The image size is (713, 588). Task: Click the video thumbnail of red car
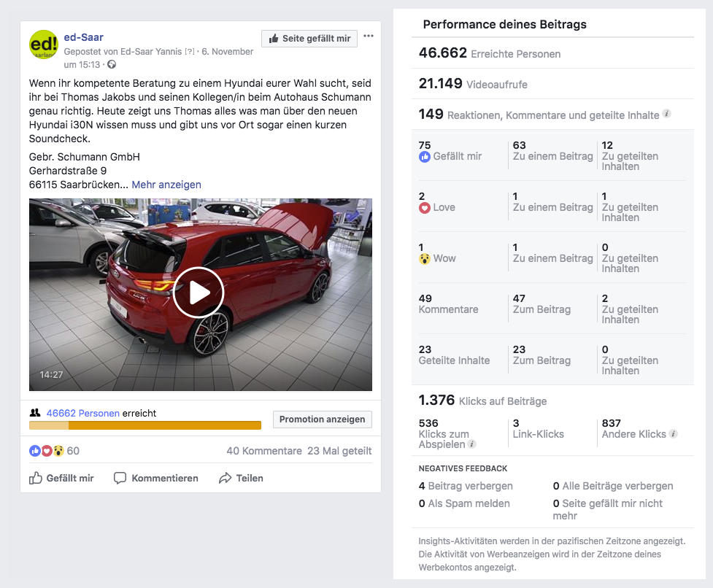tap(201, 295)
